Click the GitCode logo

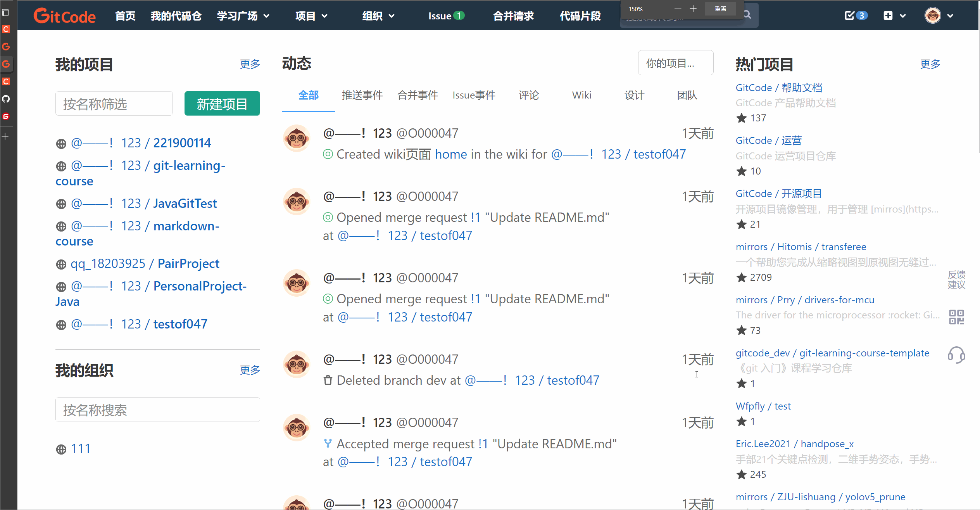coord(64,16)
